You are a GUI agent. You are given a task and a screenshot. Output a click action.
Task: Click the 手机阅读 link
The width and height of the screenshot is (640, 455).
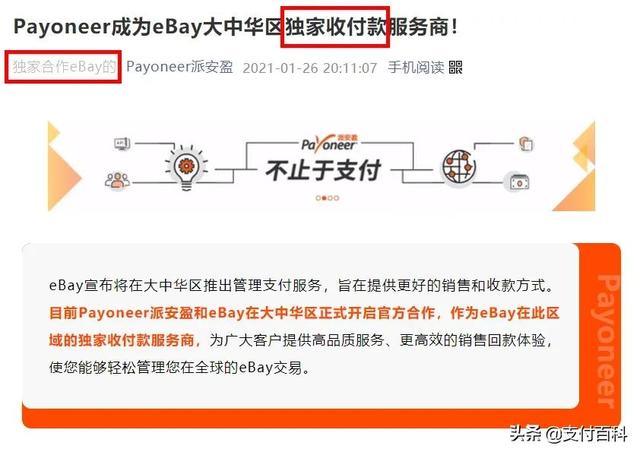point(416,67)
